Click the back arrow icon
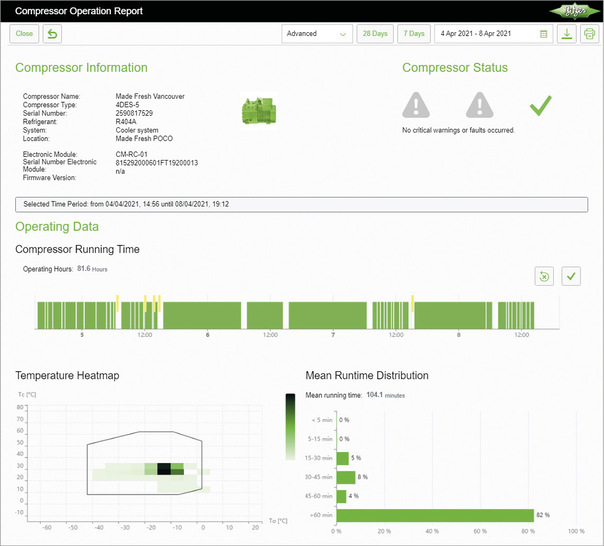Screen dimensions: 604x546 coord(53,34)
